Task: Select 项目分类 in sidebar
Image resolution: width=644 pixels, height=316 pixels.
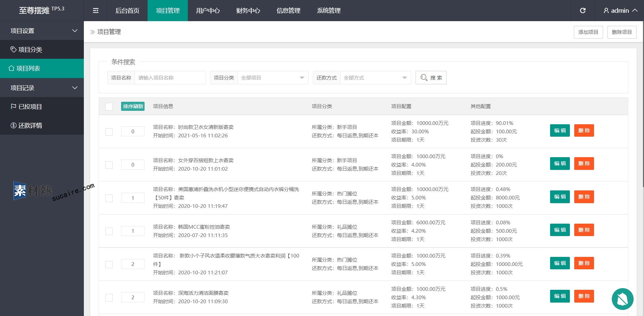Action: click(x=42, y=50)
